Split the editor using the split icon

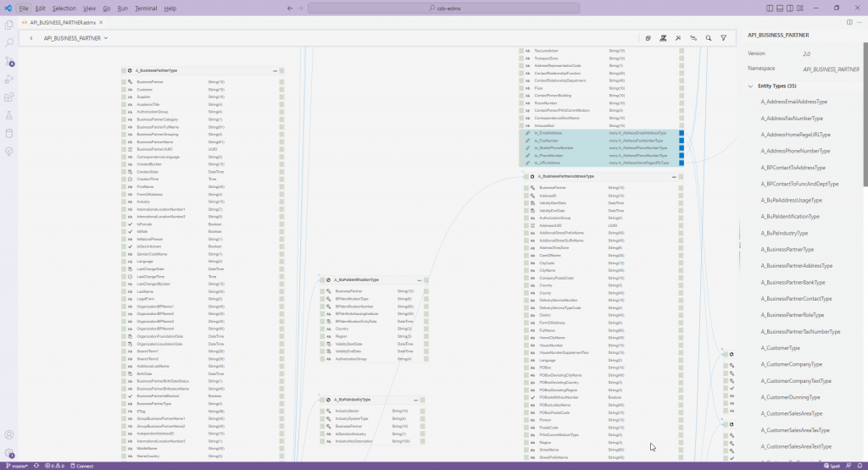[849, 23]
